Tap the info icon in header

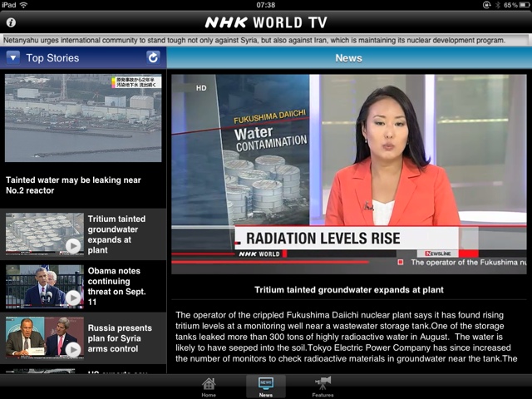tap(11, 22)
